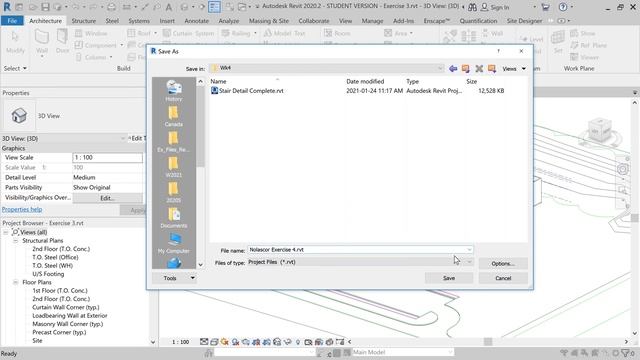The height and width of the screenshot is (360, 640).
Task: Open the Enscape ribbon tab
Action: coord(436,20)
